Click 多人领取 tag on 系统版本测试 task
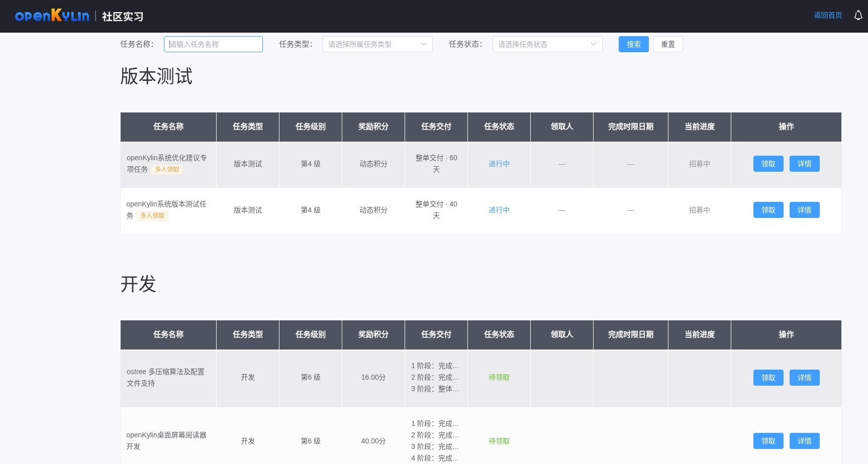This screenshot has height=464, width=868. (152, 216)
